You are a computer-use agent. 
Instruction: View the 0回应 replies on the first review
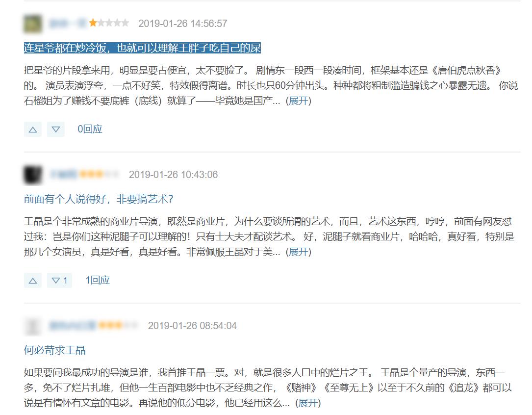click(90, 130)
